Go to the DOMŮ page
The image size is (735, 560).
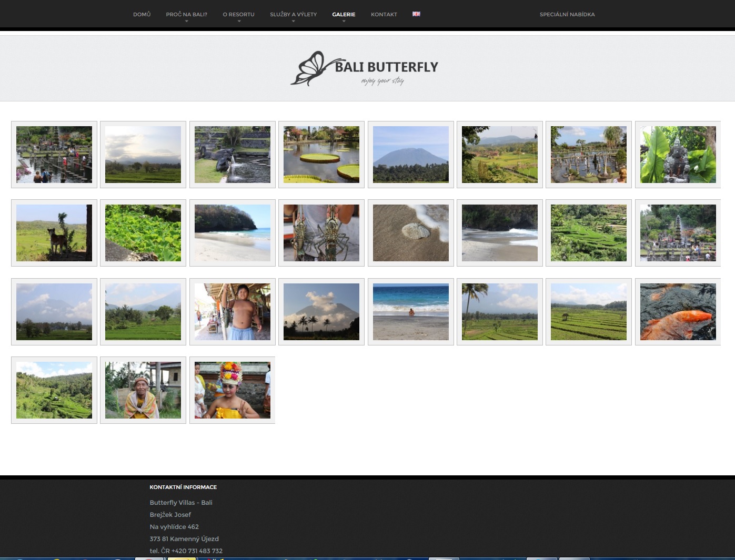142,14
